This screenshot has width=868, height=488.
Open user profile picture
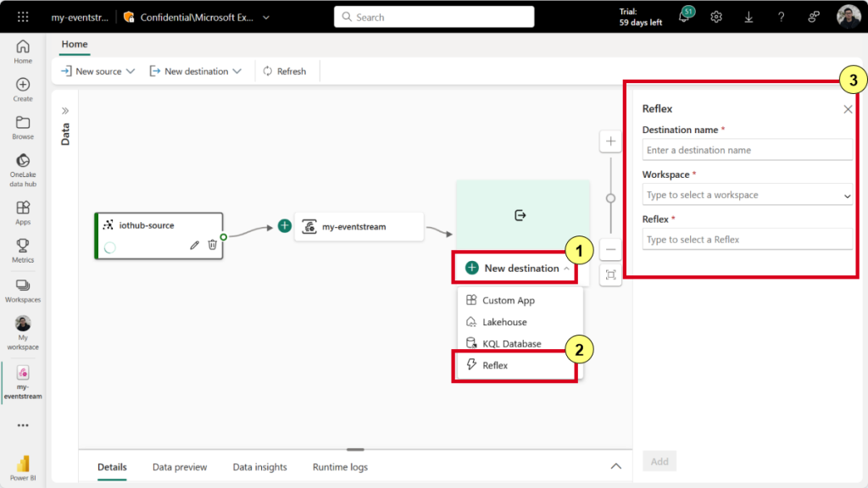(x=849, y=17)
